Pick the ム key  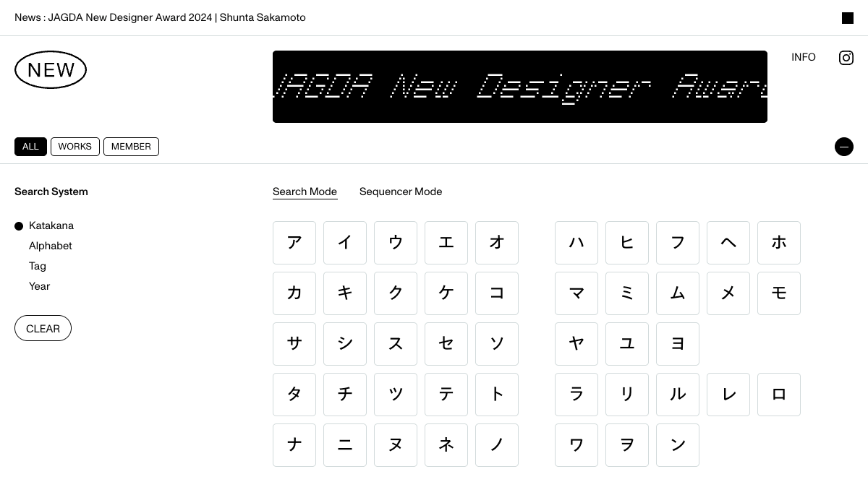[x=678, y=293]
